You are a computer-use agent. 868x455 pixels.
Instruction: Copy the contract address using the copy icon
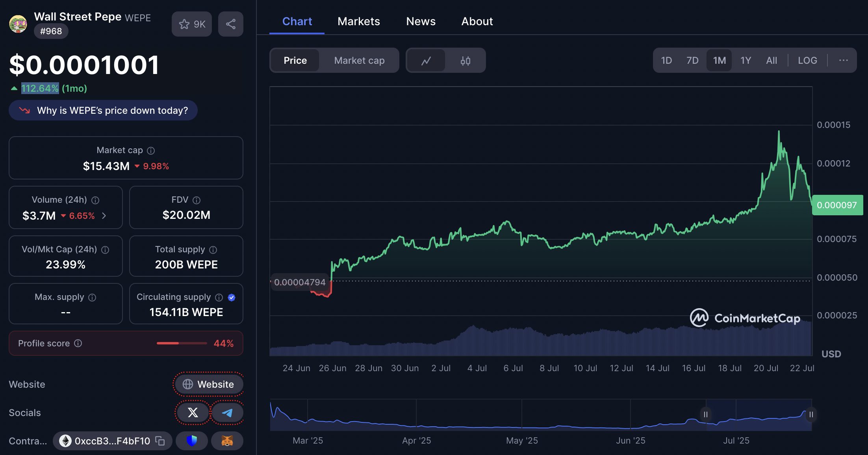pyautogui.click(x=160, y=441)
